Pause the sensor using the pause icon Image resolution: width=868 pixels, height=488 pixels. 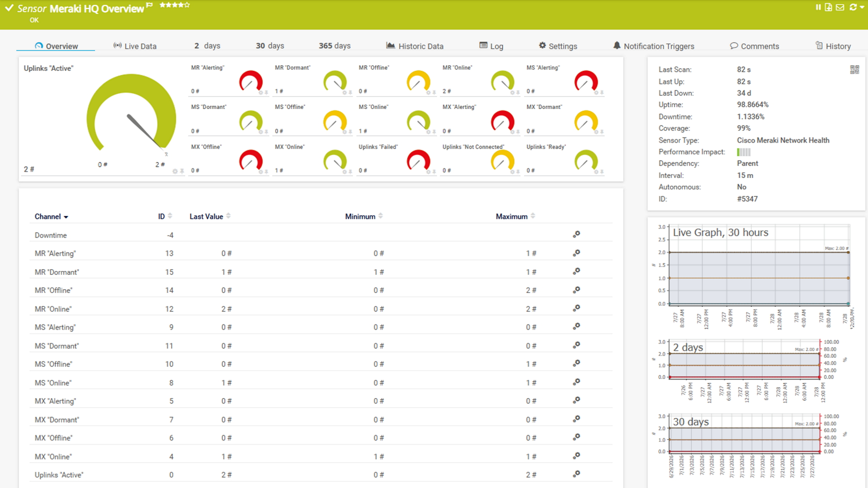818,7
